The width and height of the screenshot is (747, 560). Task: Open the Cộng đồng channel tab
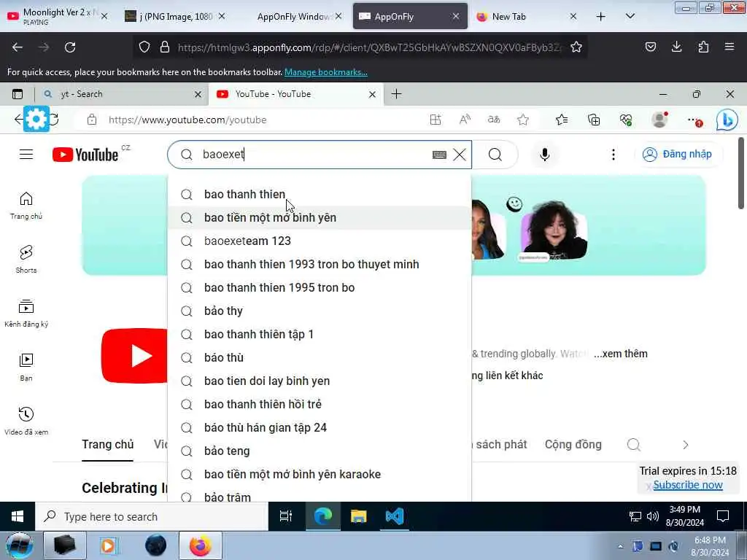click(x=573, y=444)
